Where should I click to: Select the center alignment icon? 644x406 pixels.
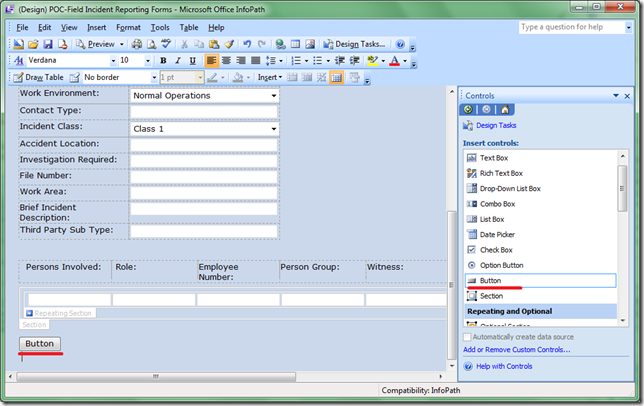click(x=226, y=61)
